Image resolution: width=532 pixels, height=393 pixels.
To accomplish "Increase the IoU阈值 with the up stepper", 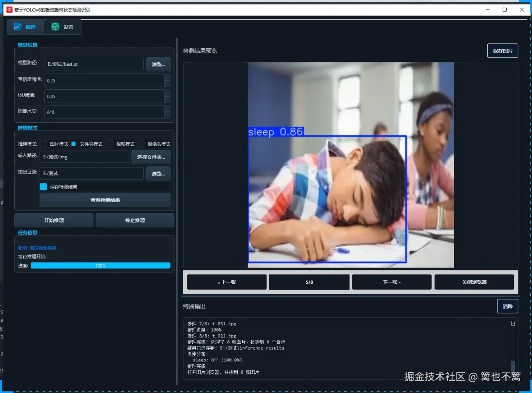I will click(167, 93).
